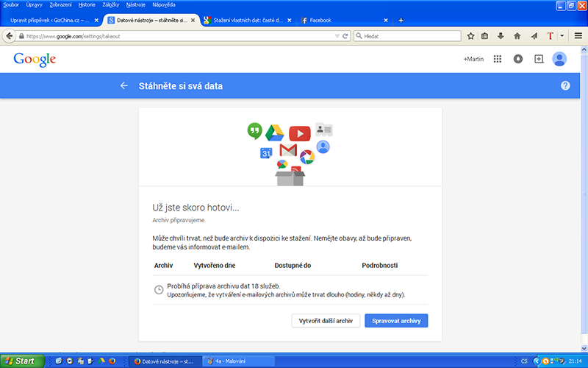Image resolution: width=588 pixels, height=368 pixels.
Task: Click the Gmail icon in illustration
Action: (288, 150)
